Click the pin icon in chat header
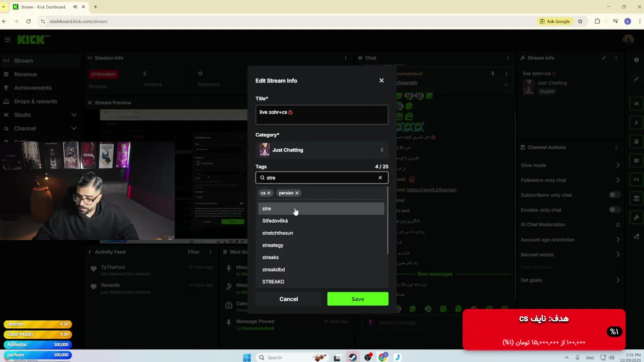This screenshot has height=362, width=644. [x=493, y=74]
